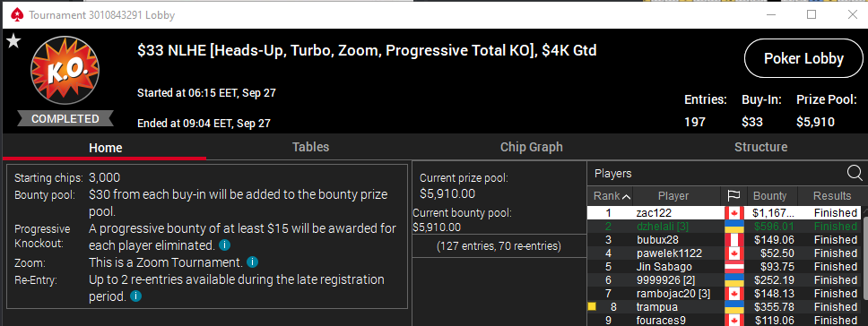Click yellow marker beside trampua row
The width and height of the screenshot is (868, 326).
592,306
